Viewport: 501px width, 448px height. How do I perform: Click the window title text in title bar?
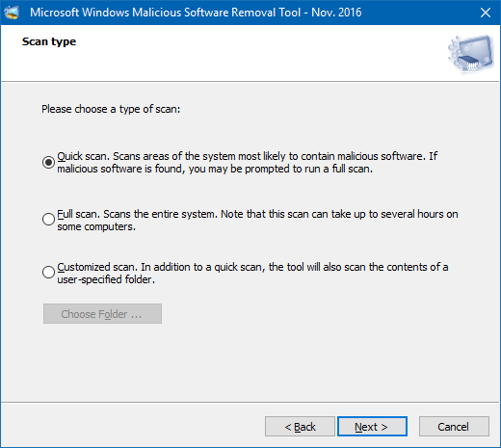[196, 13]
